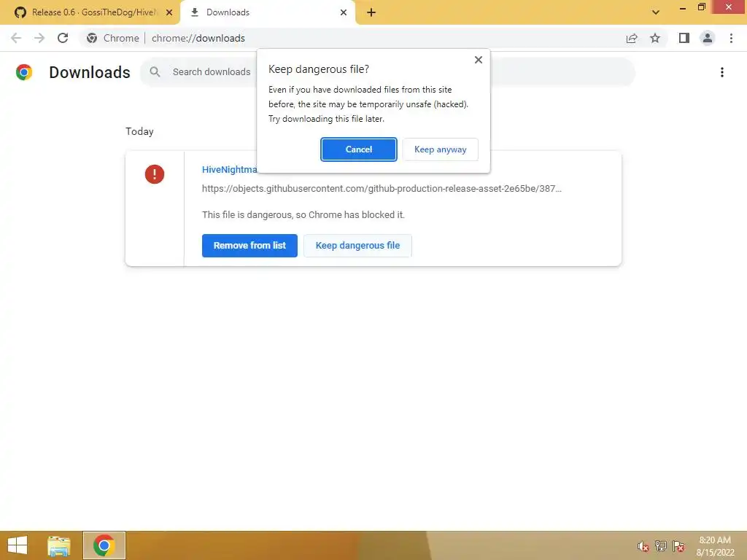Click the download arrow favicon on Downloads tab
Screen dimensions: 747x560
point(194,12)
